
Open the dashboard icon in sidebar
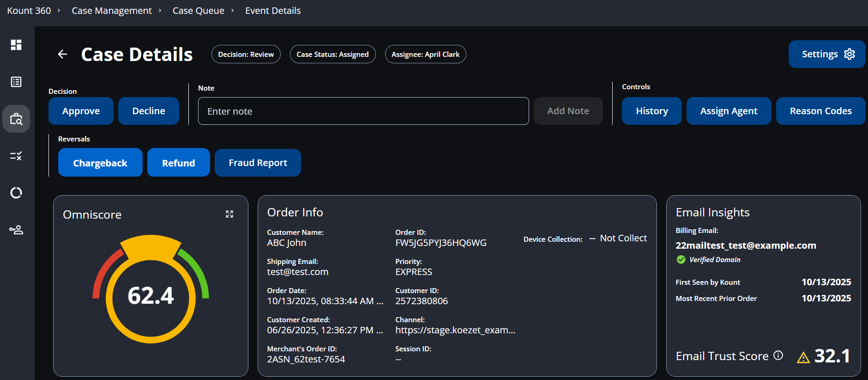[x=16, y=45]
